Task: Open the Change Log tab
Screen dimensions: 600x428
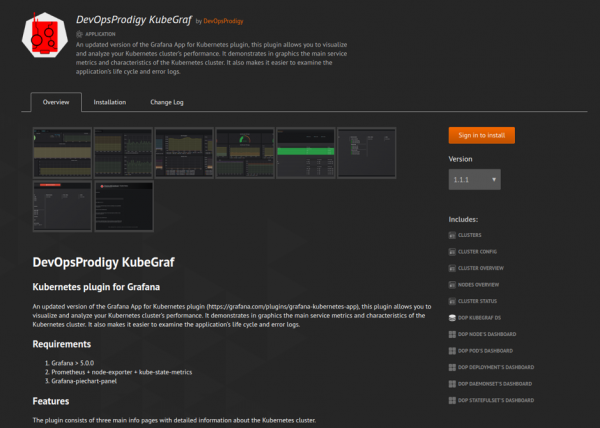Action: click(x=167, y=102)
